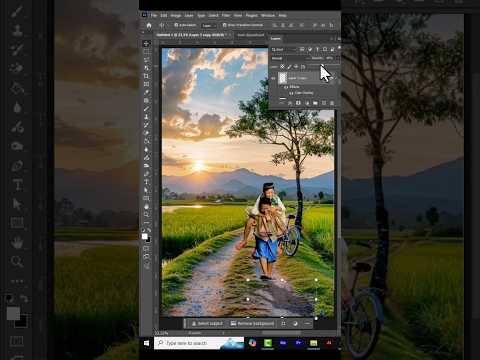
Task: Toggle filter for type layers
Action: [317, 49]
